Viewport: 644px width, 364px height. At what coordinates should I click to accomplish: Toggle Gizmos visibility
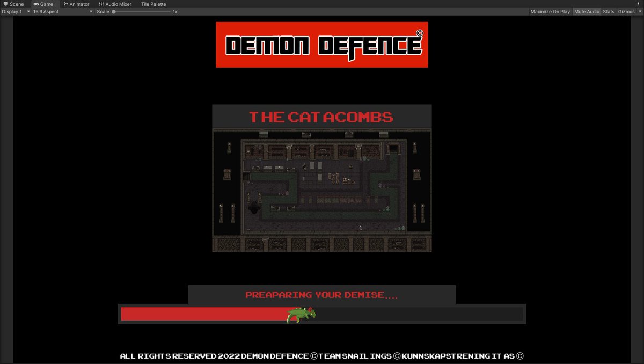click(x=626, y=11)
